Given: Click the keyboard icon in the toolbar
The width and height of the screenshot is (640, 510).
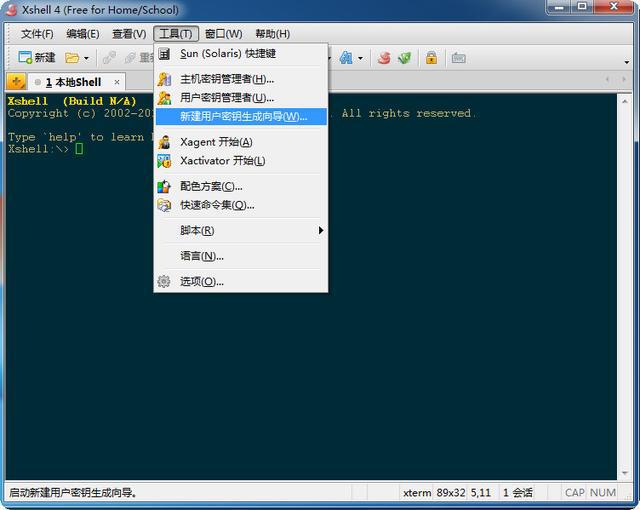Looking at the screenshot, I should coord(458,58).
